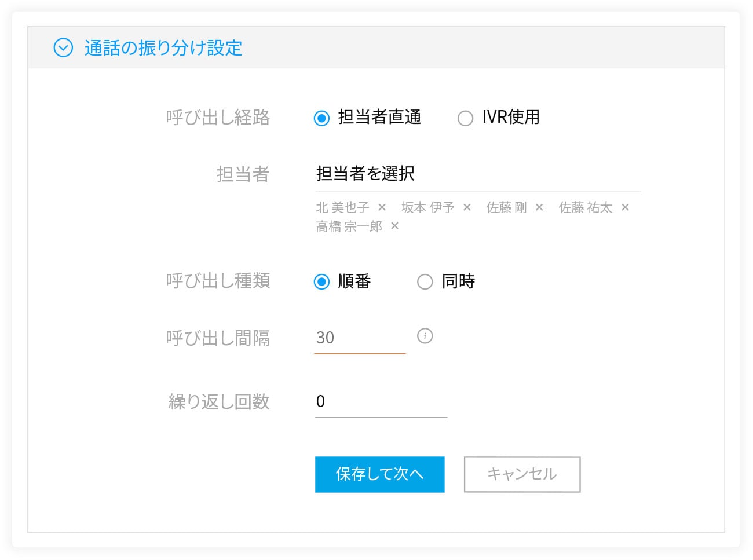Remove 北 美也子 from assignees
This screenshot has height=560, width=753.
tap(382, 207)
